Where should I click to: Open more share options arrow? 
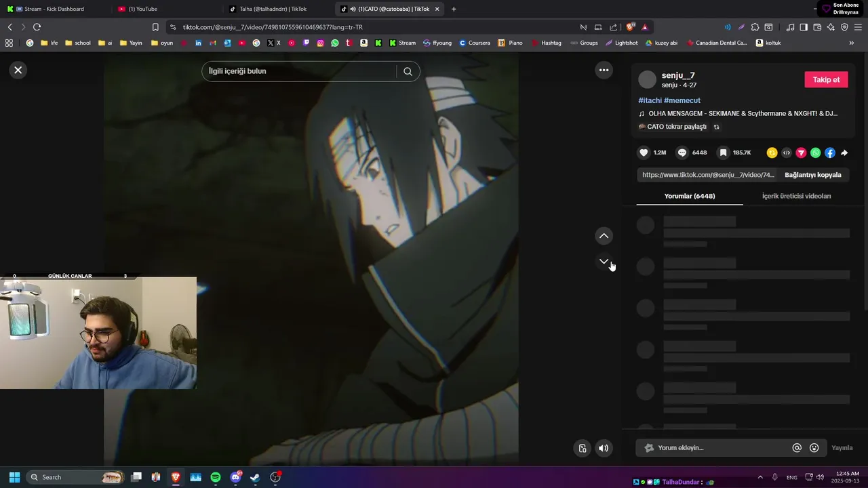[x=844, y=153]
